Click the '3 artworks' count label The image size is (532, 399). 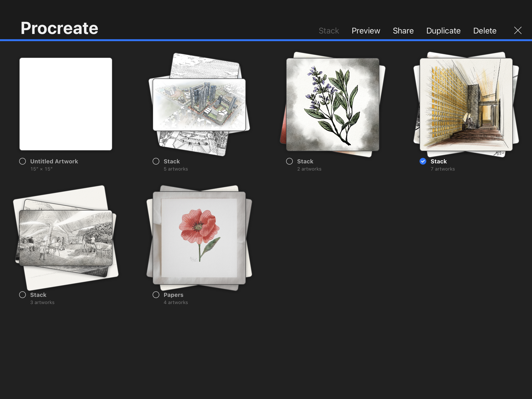pyautogui.click(x=42, y=302)
